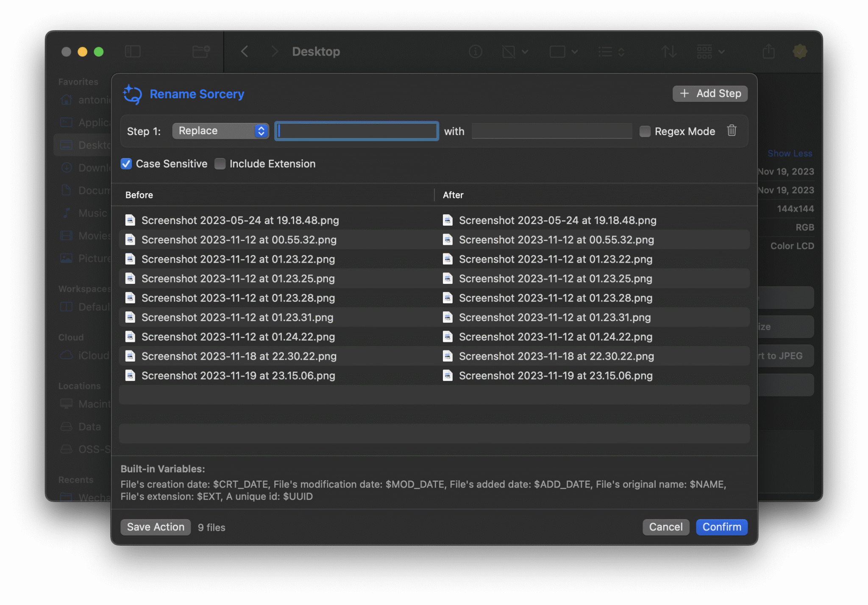Click the back navigation arrow

click(x=245, y=51)
